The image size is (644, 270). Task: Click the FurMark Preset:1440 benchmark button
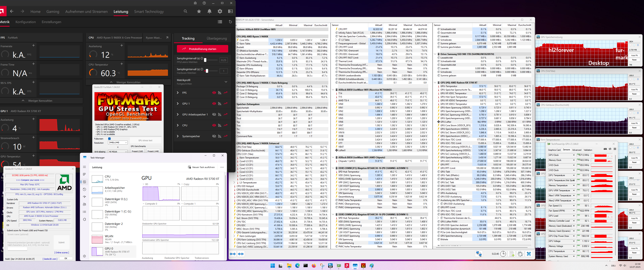[x=153, y=151]
